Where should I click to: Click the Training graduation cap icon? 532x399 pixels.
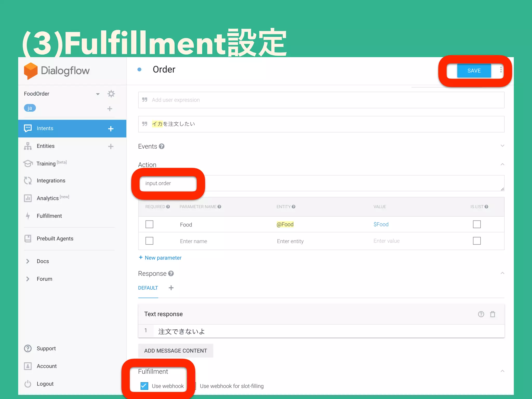[x=28, y=163]
